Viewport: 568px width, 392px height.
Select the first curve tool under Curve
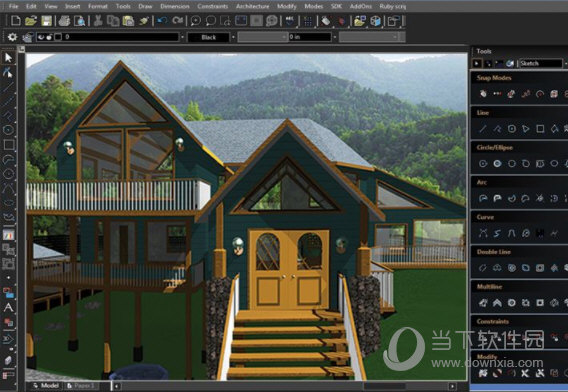pos(483,233)
